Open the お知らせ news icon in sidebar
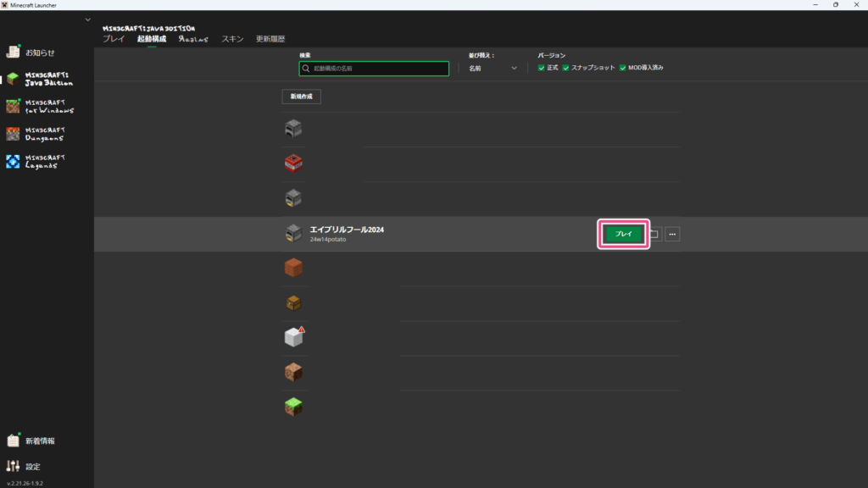Screen dimensions: 868x488 (13, 53)
